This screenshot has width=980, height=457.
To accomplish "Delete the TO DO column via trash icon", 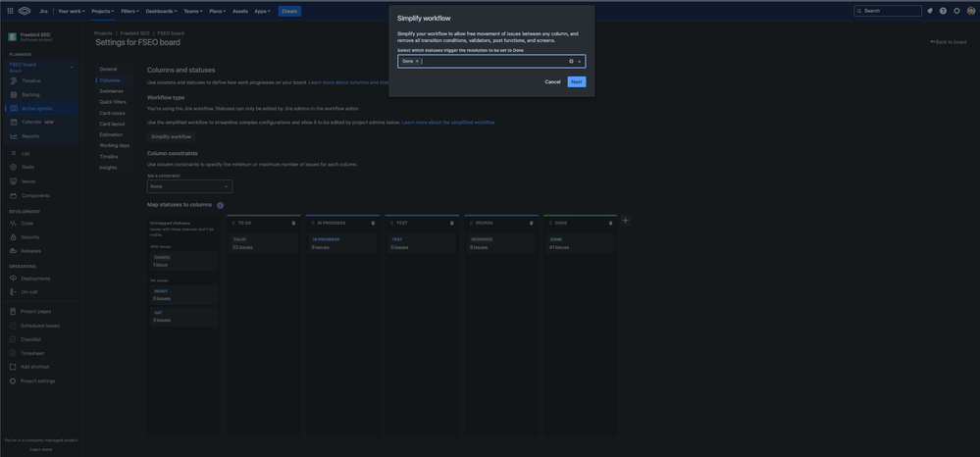I will 293,223.
